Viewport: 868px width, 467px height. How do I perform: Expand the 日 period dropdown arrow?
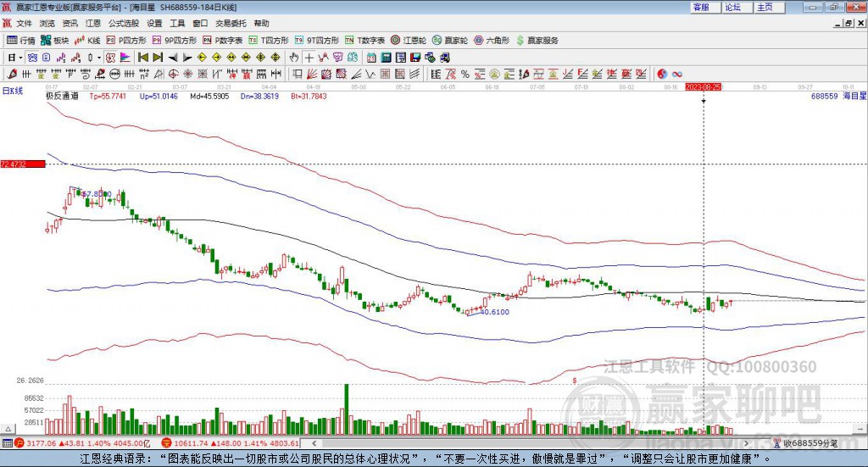pos(21,58)
